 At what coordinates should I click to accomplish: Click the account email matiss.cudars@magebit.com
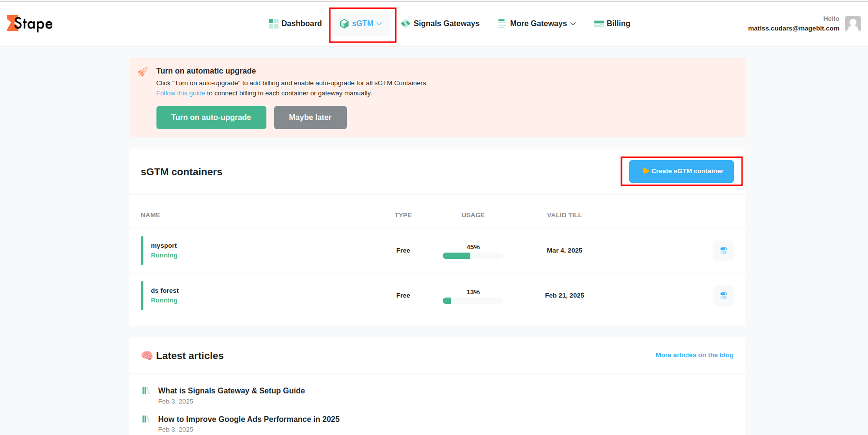coord(793,28)
